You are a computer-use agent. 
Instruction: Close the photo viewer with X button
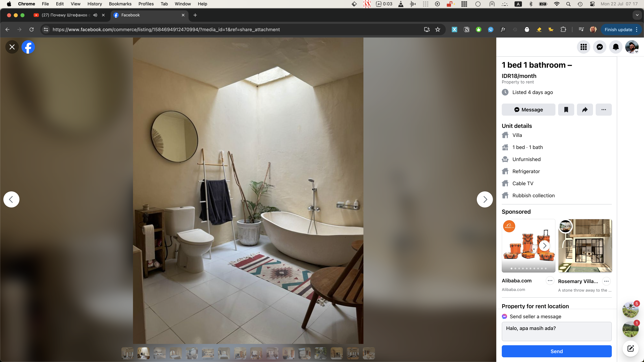tap(12, 47)
